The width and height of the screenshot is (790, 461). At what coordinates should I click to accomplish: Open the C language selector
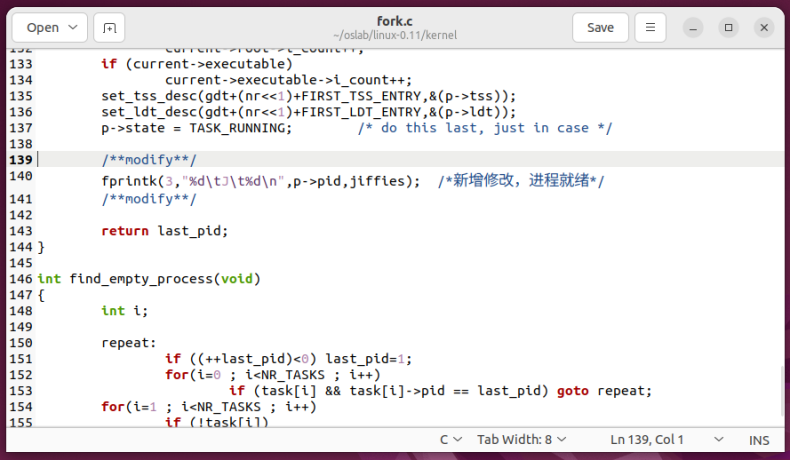(x=451, y=440)
